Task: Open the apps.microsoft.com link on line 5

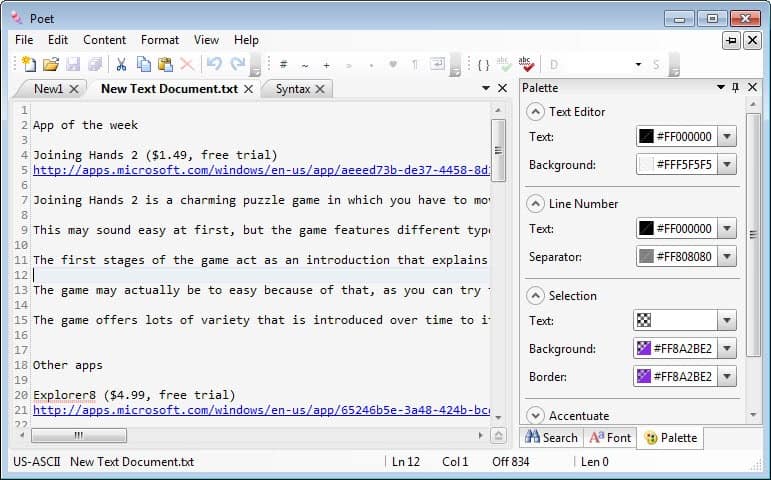Action: click(262, 170)
